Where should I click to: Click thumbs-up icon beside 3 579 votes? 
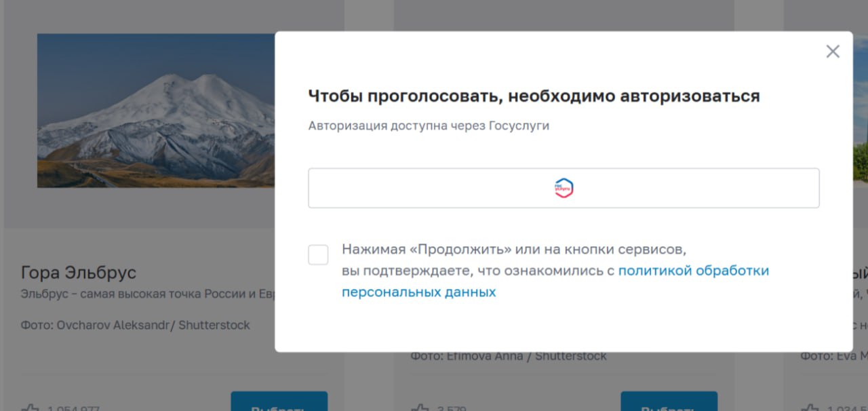click(420, 408)
